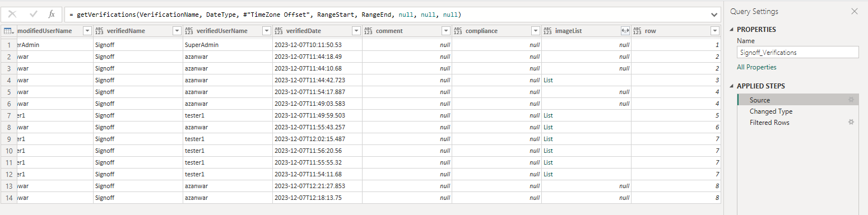Select the Changed Type applied step
Screen dimensions: 868x215
(x=797, y=111)
